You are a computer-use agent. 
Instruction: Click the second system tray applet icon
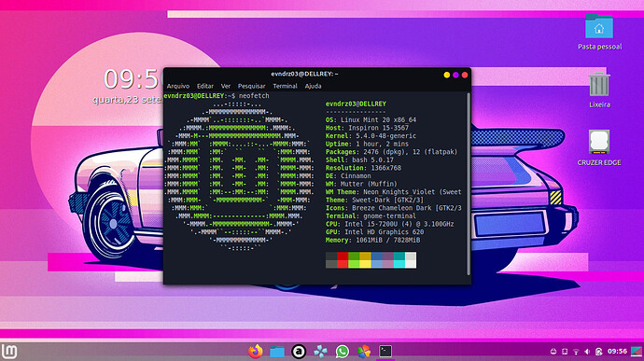(x=565, y=352)
